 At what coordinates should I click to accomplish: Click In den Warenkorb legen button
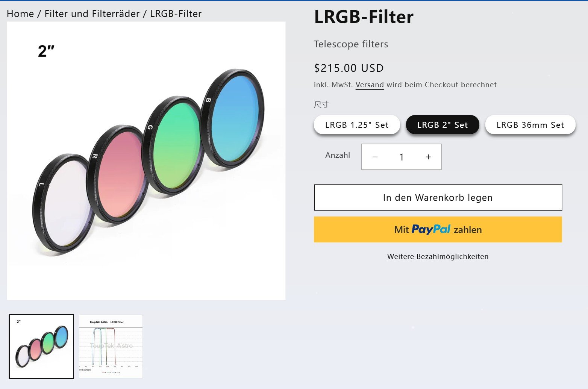(x=438, y=197)
